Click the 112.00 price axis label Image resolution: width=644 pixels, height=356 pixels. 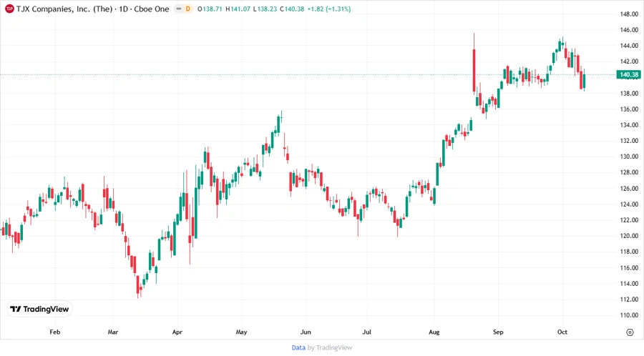[629, 299]
